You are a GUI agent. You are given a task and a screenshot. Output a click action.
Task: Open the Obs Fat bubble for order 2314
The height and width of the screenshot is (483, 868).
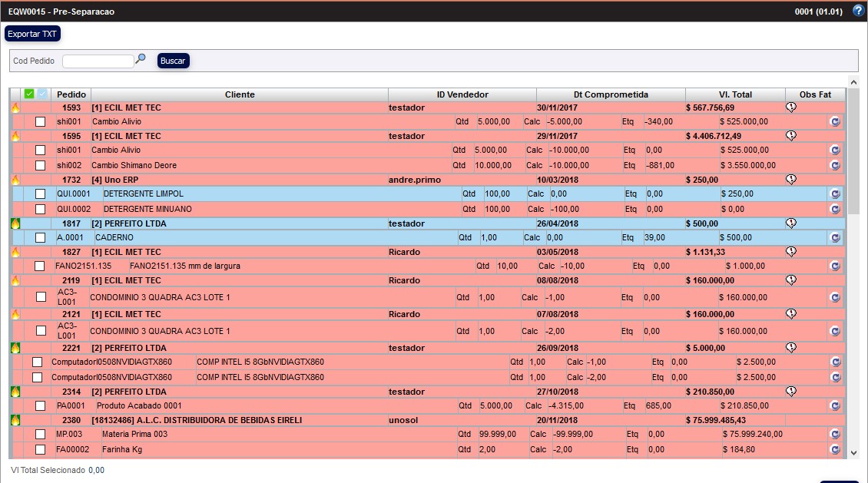pyautogui.click(x=791, y=392)
